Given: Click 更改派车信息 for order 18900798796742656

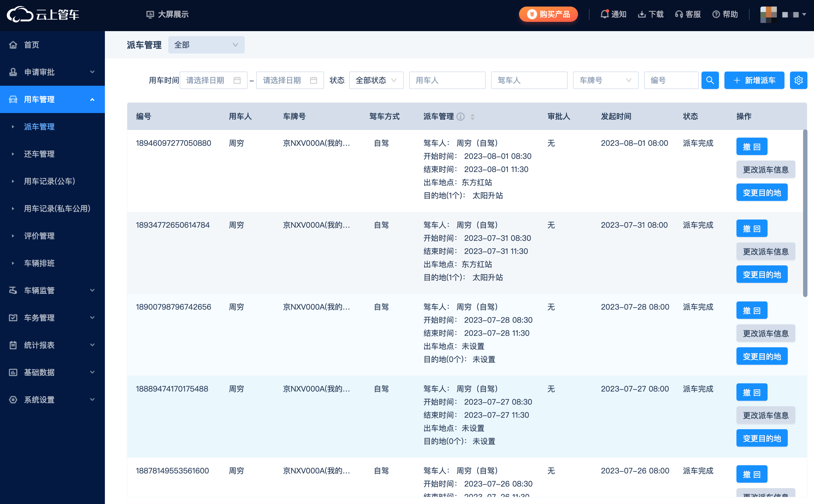Looking at the screenshot, I should point(766,333).
